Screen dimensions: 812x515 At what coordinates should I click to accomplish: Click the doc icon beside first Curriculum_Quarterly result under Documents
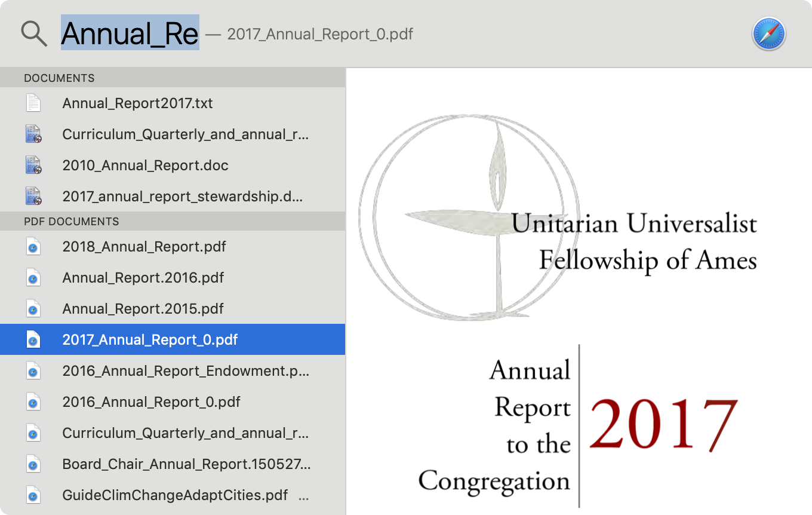pos(33,134)
